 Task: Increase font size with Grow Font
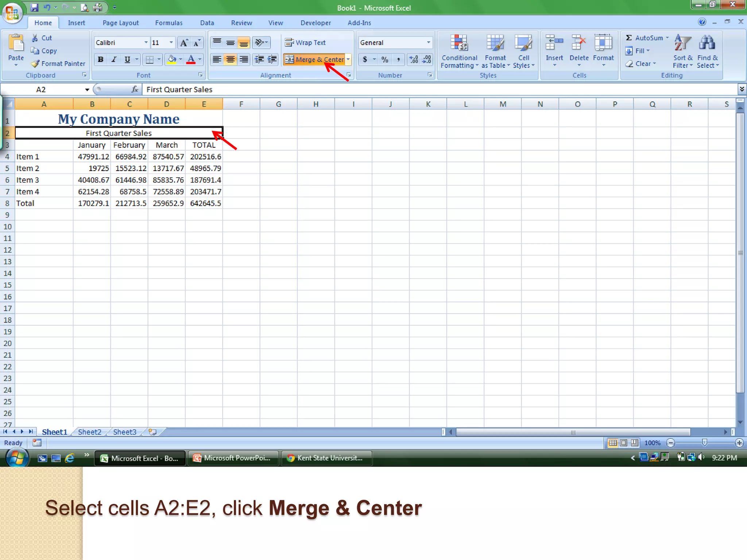[184, 43]
